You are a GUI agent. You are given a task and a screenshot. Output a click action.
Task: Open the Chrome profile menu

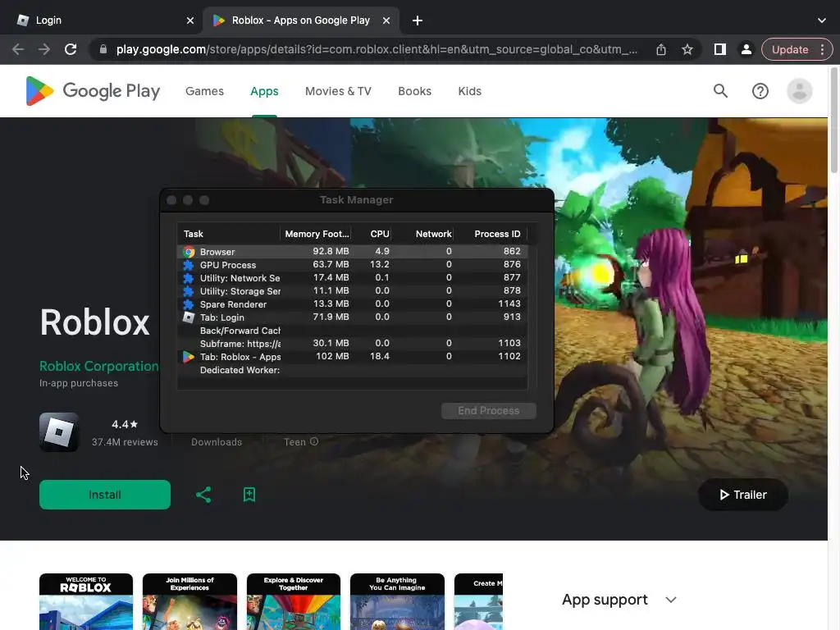tap(746, 49)
